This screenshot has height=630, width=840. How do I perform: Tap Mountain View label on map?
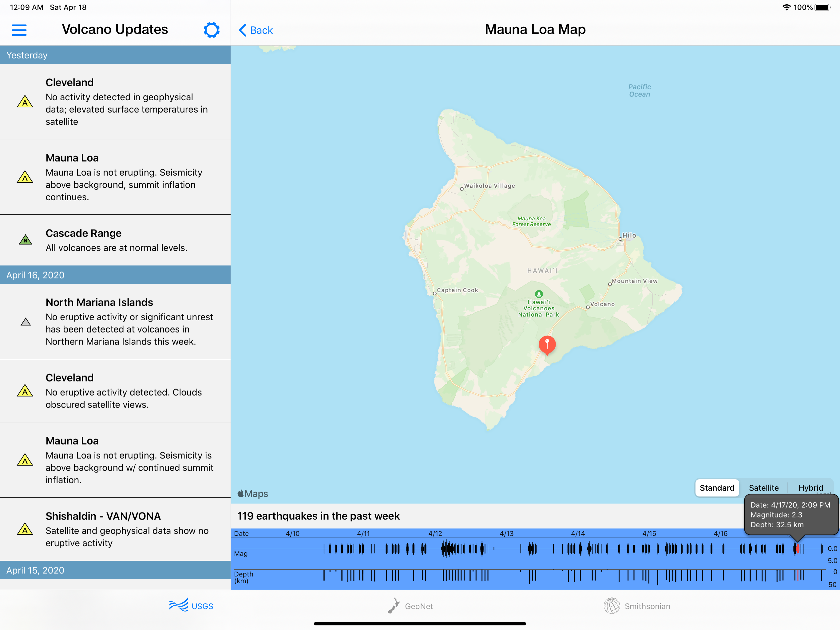tap(634, 281)
